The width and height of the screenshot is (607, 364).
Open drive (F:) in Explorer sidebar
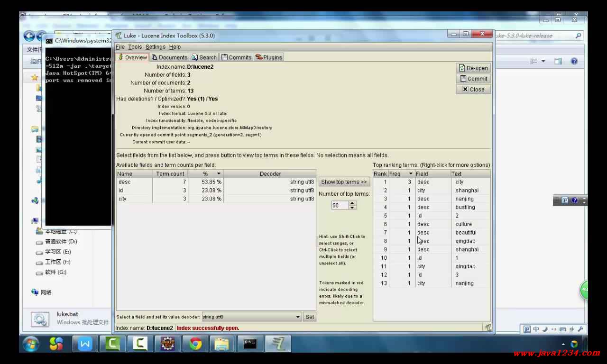coord(53,262)
